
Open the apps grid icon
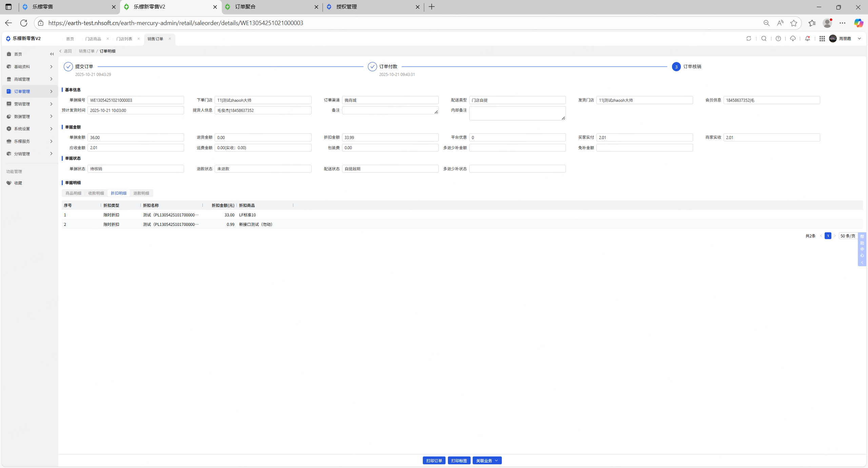coord(822,39)
